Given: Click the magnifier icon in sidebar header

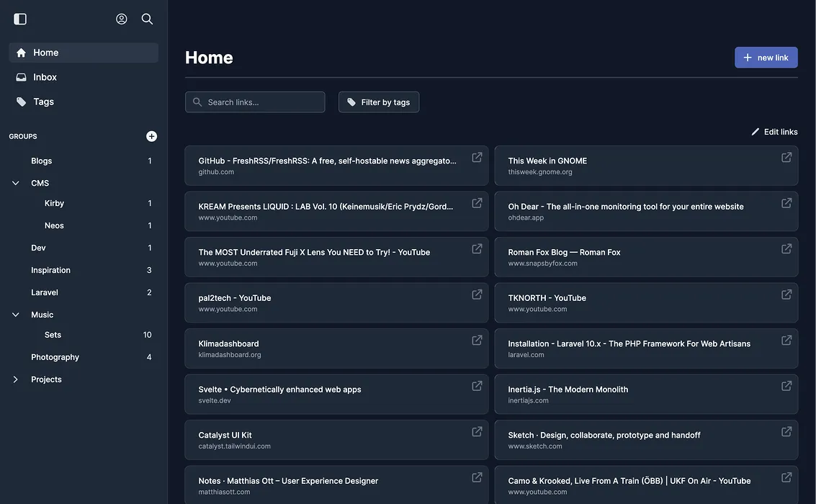Looking at the screenshot, I should pyautogui.click(x=147, y=19).
